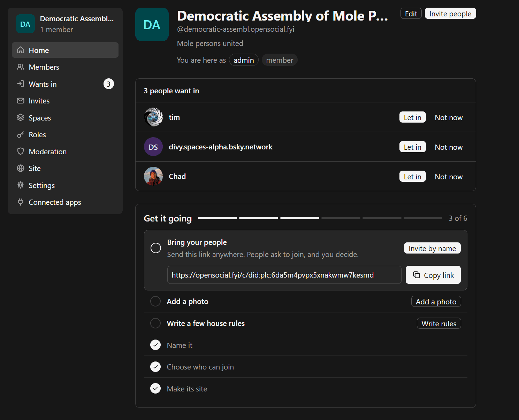Click the DS avatar for divy.spaces-alpha

click(153, 147)
